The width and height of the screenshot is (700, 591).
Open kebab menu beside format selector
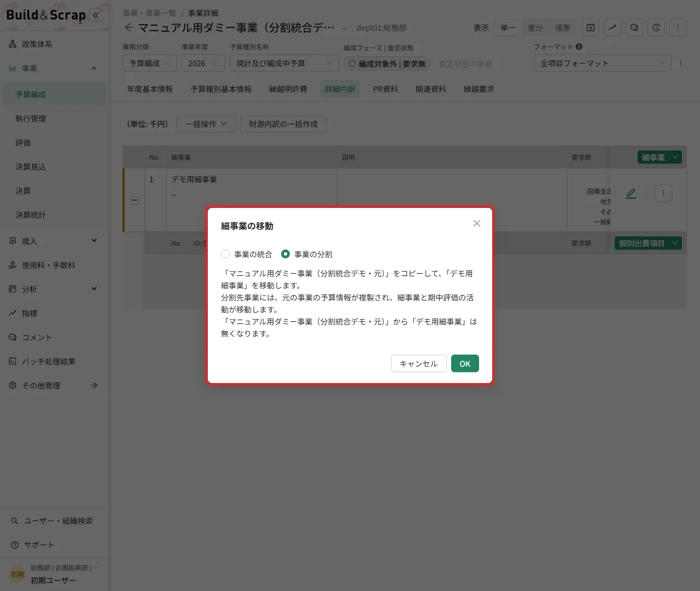tap(681, 63)
